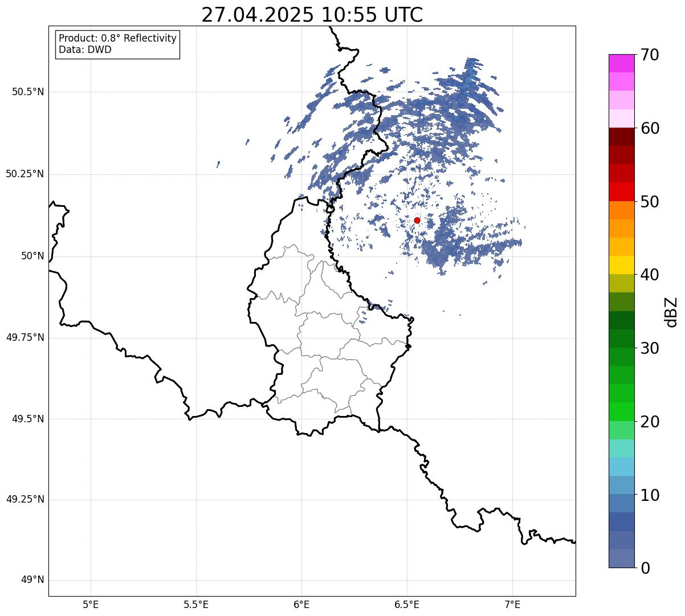Click the longitude label 7°E

(x=513, y=604)
